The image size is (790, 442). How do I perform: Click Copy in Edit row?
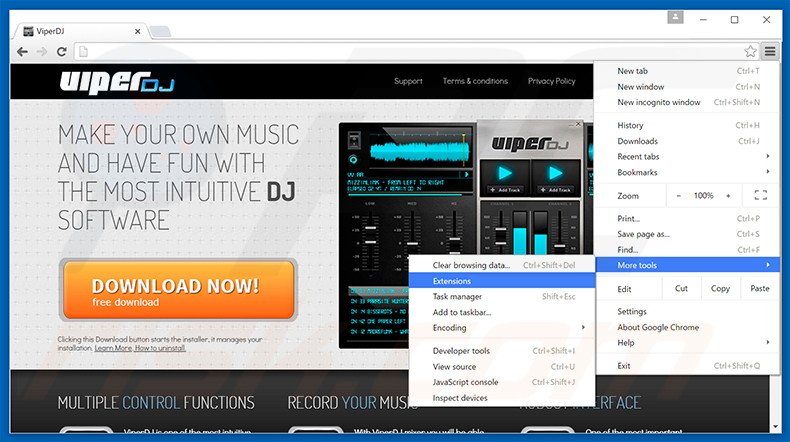(720, 289)
